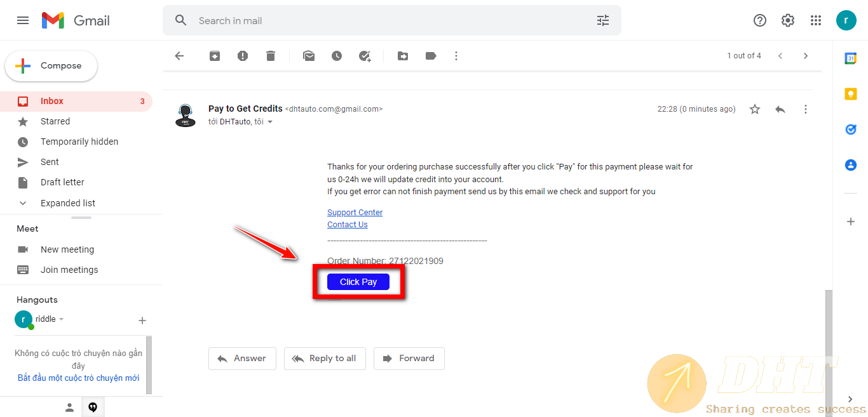Move the email to a folder
This screenshot has width=868, height=417.
[x=403, y=56]
